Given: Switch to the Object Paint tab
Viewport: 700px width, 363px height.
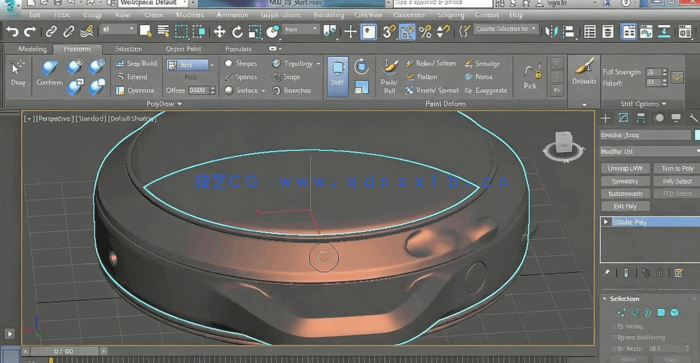Looking at the screenshot, I should point(183,49).
